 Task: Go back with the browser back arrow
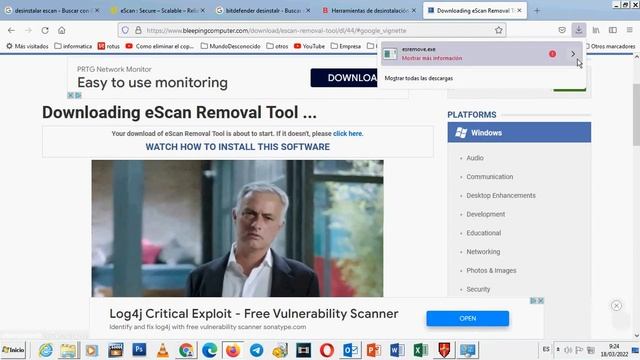(11, 30)
